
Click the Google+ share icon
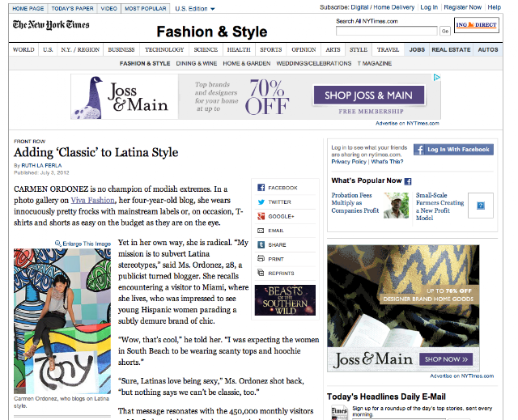261,216
